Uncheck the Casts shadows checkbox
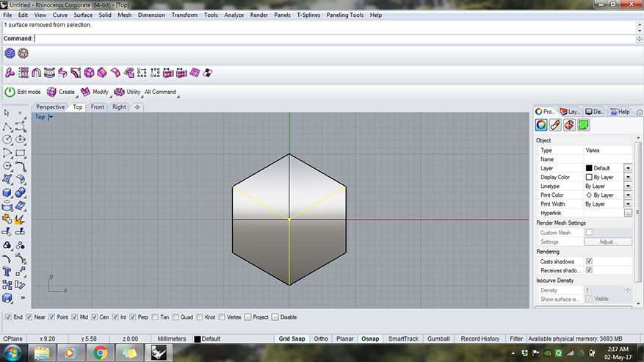 [589, 261]
